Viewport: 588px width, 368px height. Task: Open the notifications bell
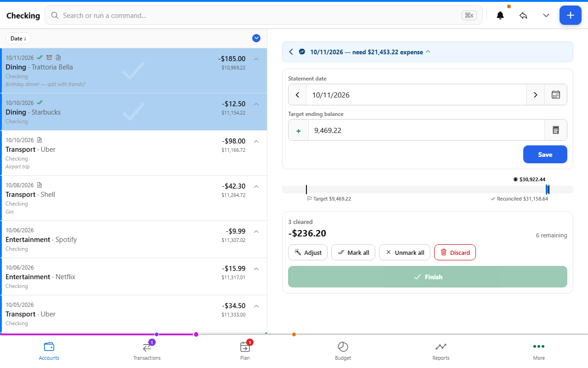[500, 15]
